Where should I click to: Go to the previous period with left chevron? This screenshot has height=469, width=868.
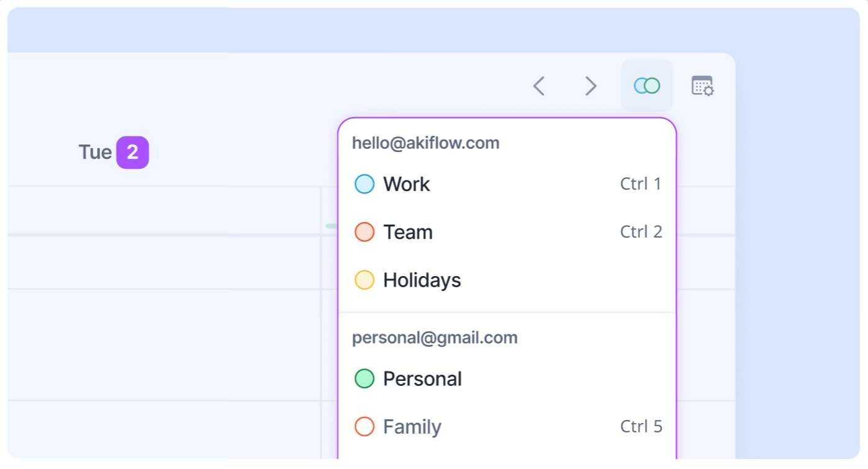539,86
